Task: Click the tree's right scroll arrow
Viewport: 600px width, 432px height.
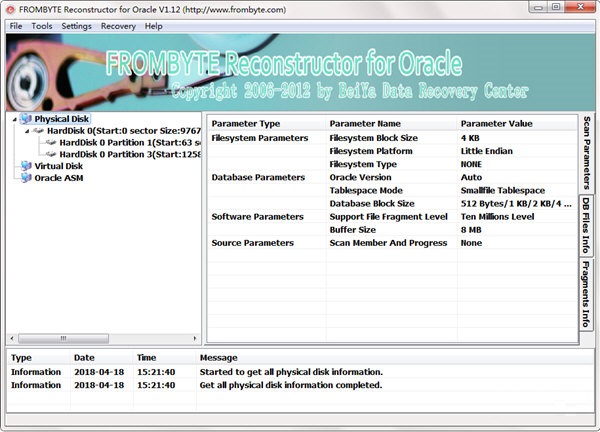Action: [195, 338]
